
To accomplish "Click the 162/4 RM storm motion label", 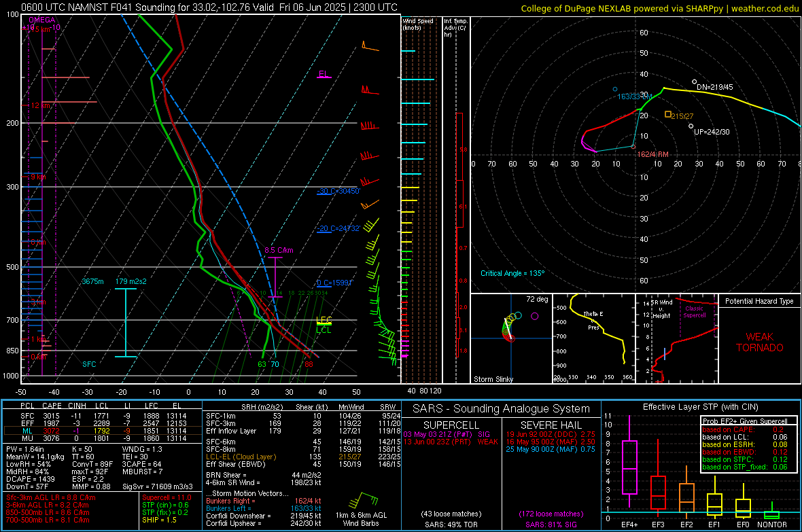I will tap(652, 154).
